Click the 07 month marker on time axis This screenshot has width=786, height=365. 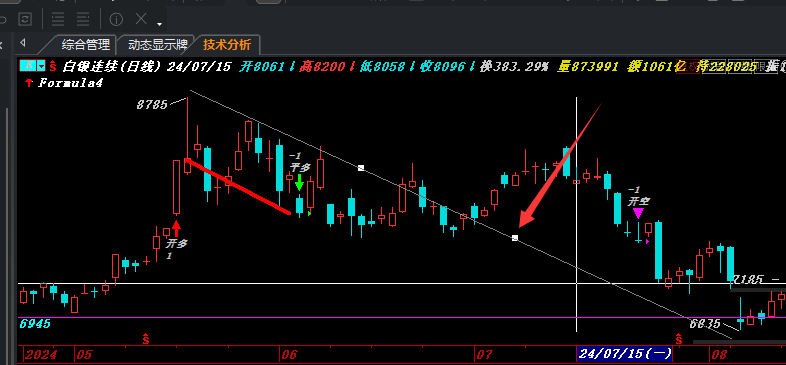(484, 355)
